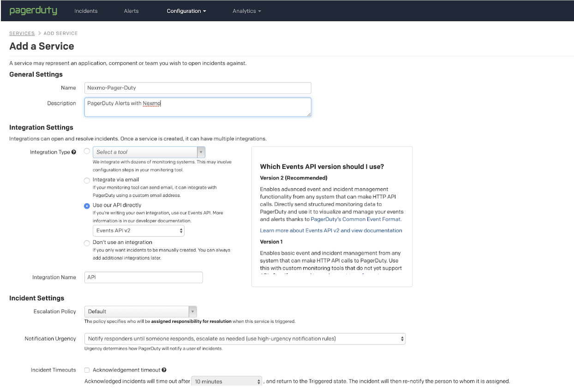Open the Configuration menu
This screenshot has height=392, width=574.
[186, 11]
